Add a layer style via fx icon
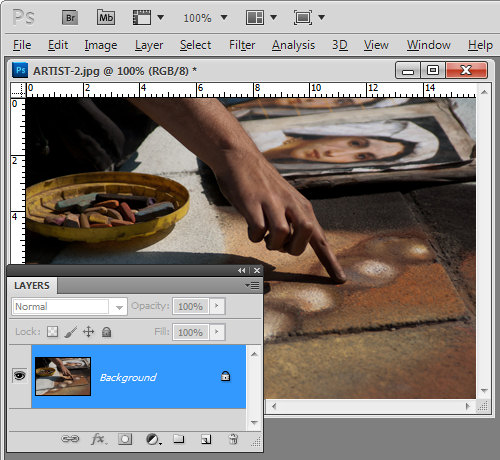 point(98,439)
